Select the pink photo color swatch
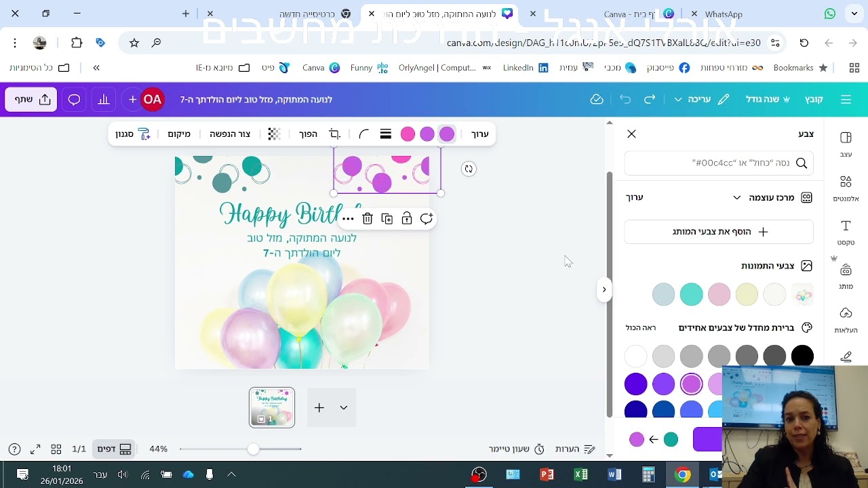Screen dimensions: 868x488 [x=719, y=294]
